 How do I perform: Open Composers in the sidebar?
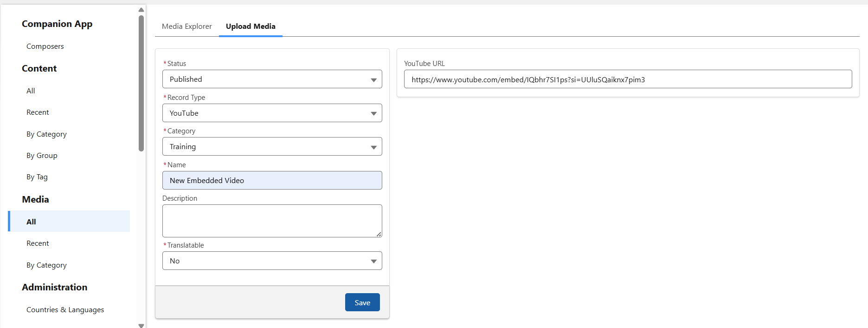click(x=45, y=46)
